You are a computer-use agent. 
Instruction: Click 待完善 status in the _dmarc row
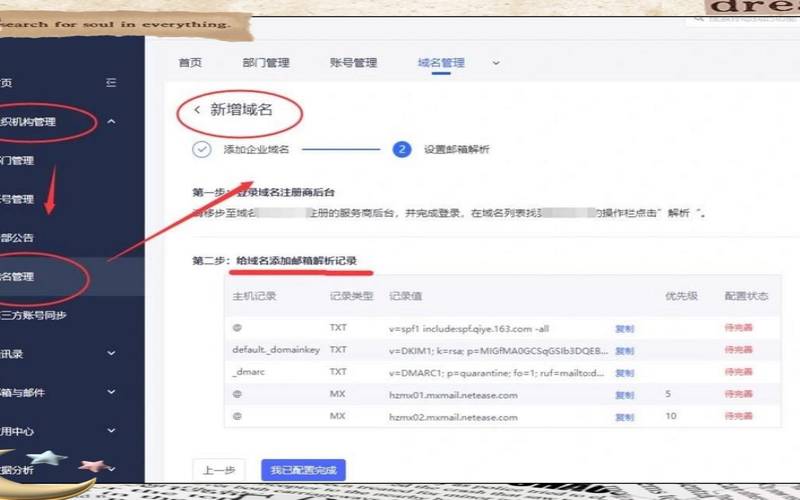tap(738, 372)
